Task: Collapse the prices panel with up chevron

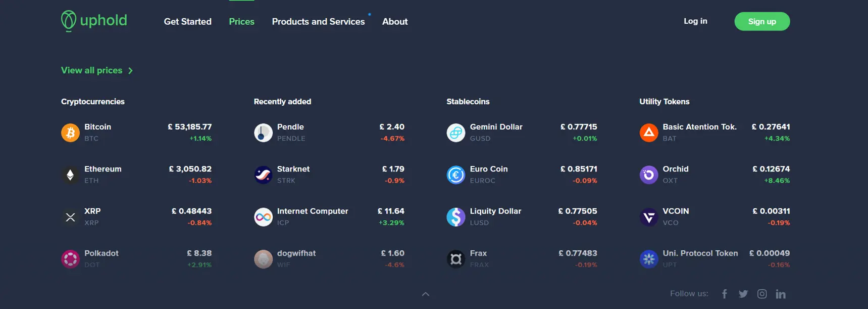Action: click(x=426, y=294)
